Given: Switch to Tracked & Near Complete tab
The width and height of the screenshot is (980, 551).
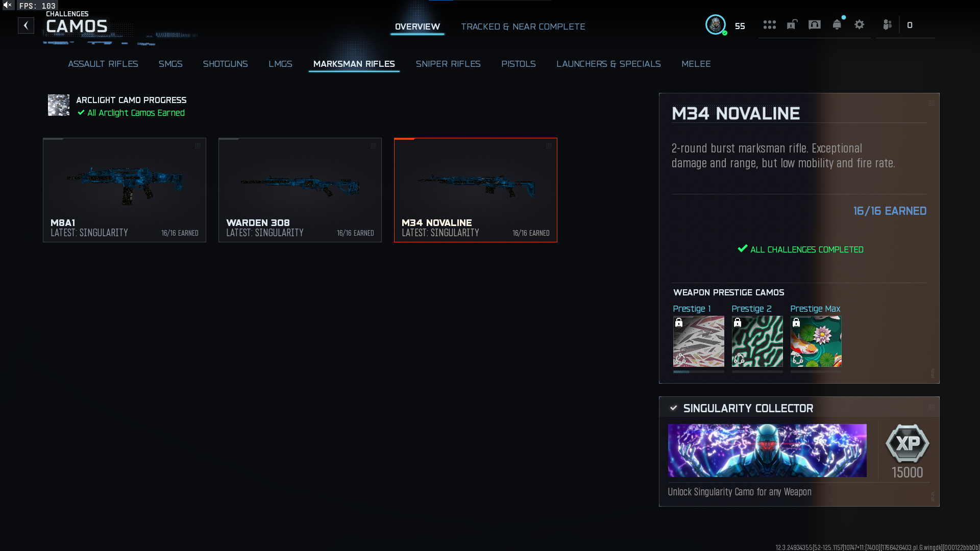Looking at the screenshot, I should 523,27.
